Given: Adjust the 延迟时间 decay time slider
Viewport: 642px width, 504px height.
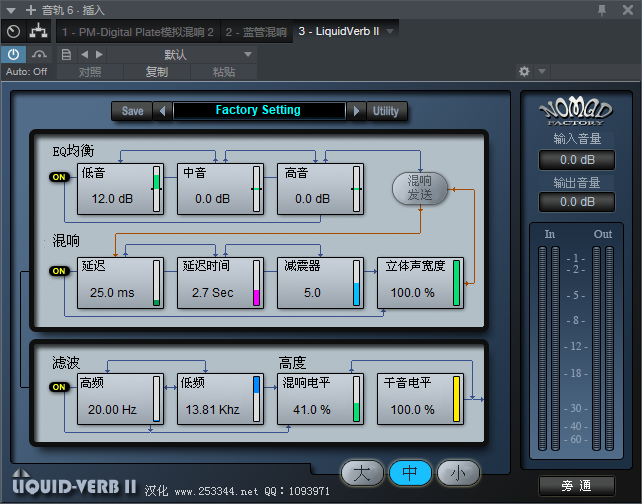Looking at the screenshot, I should click(256, 283).
